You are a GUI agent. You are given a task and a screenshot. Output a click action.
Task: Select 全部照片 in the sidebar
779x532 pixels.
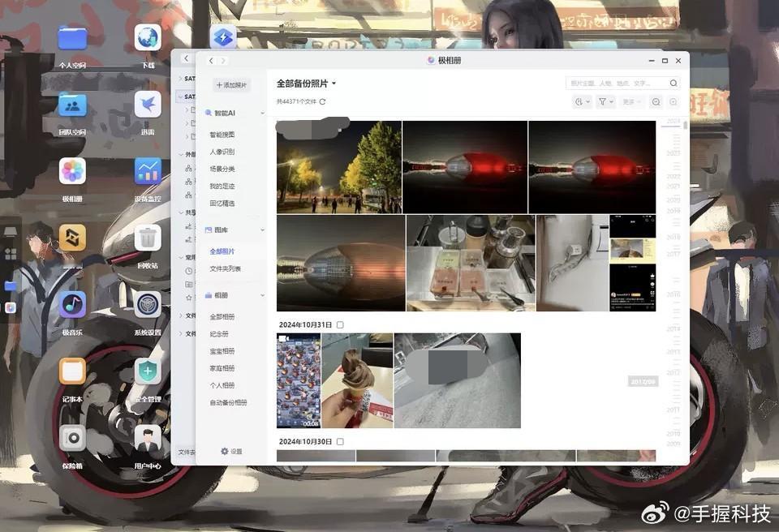[x=222, y=251]
